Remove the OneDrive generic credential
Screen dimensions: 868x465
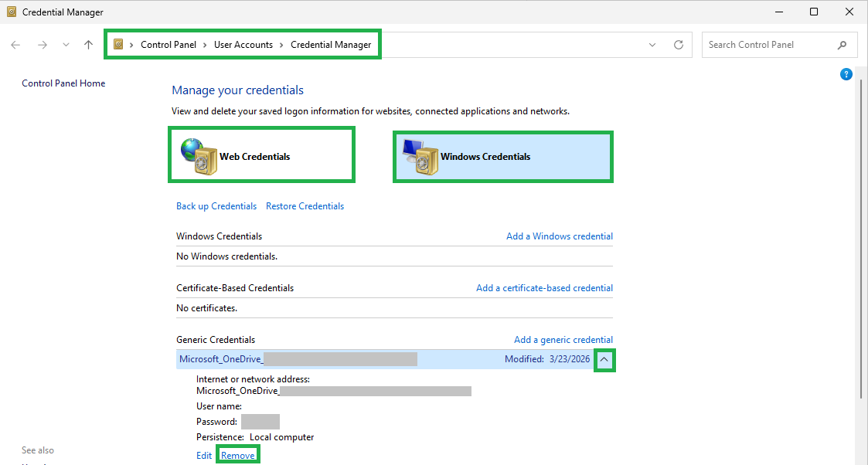click(237, 455)
